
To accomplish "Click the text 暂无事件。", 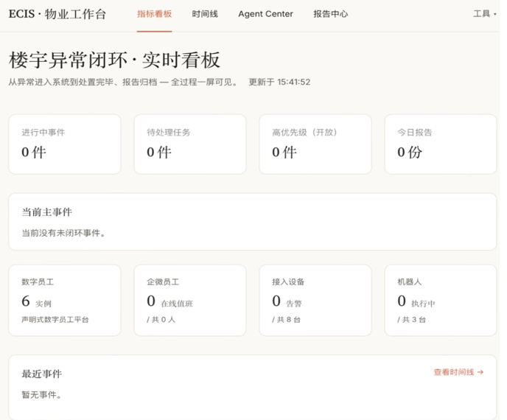I will [x=41, y=394].
